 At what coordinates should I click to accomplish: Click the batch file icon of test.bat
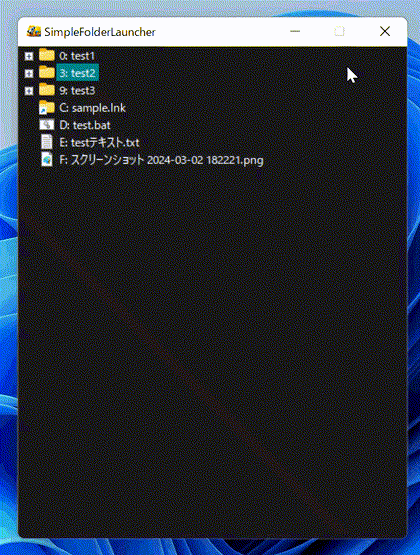point(47,125)
